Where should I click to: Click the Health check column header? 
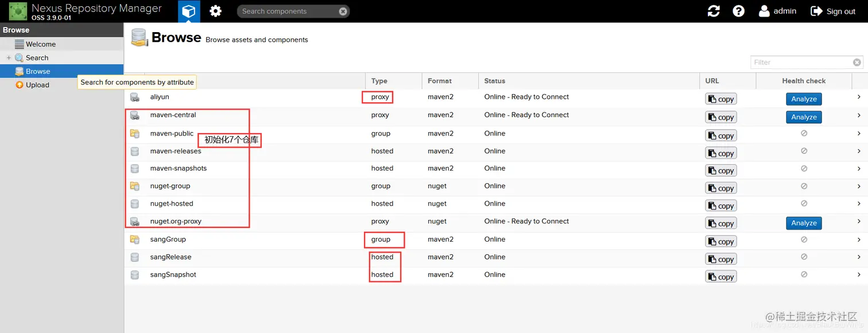tap(804, 81)
